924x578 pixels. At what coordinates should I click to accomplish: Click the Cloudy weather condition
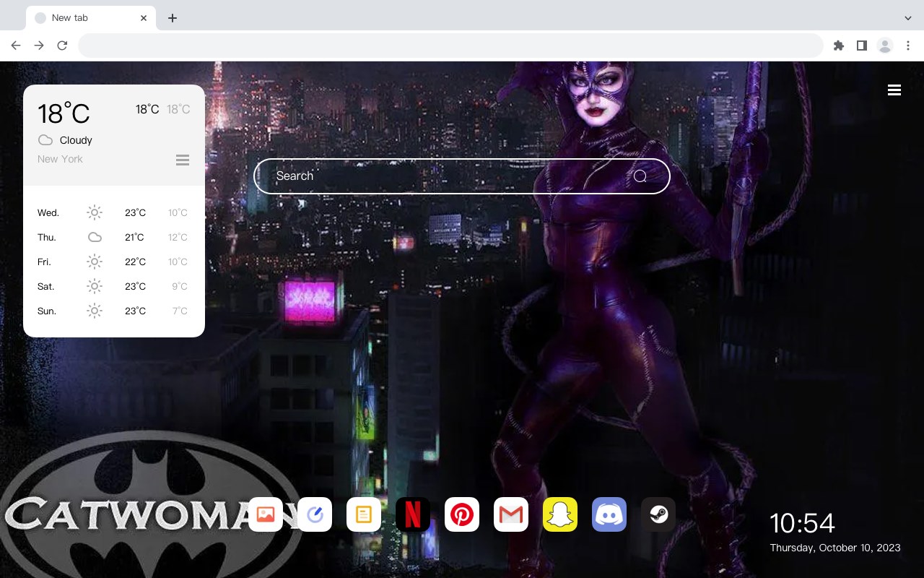tap(76, 140)
